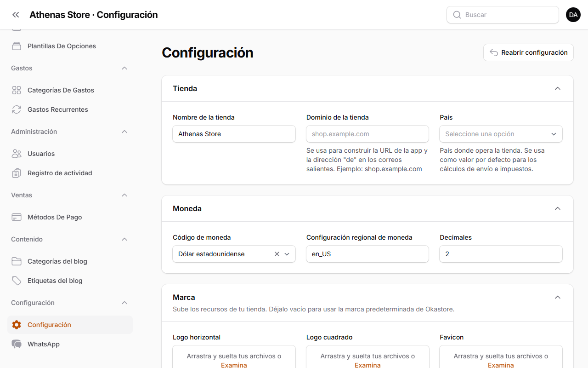Navigate to Usuarios
The image size is (588, 368).
[70, 154]
